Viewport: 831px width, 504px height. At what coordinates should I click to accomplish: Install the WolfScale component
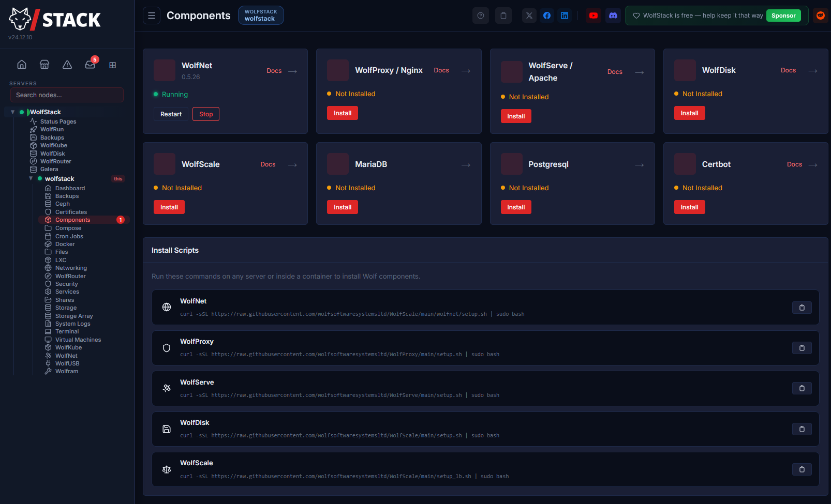[x=169, y=207]
